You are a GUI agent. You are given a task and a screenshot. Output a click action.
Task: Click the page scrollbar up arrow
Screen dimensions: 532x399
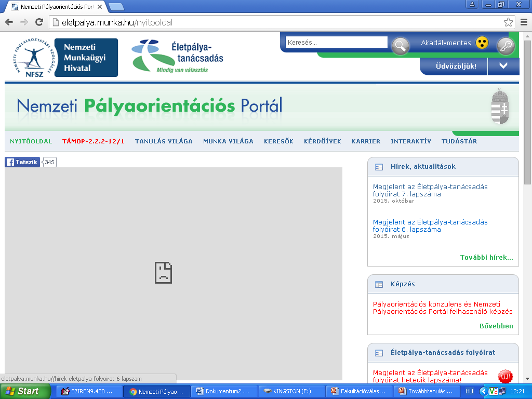(527, 36)
